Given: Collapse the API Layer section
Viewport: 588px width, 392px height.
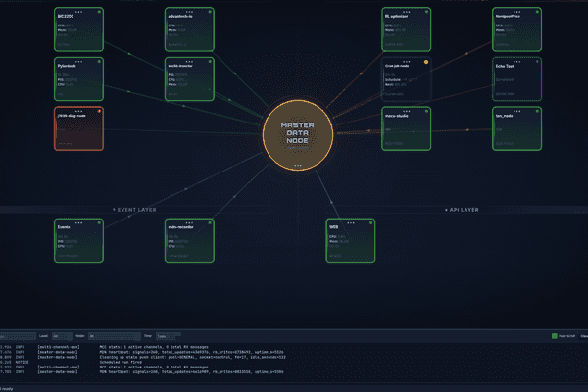Looking at the screenshot, I should point(462,210).
